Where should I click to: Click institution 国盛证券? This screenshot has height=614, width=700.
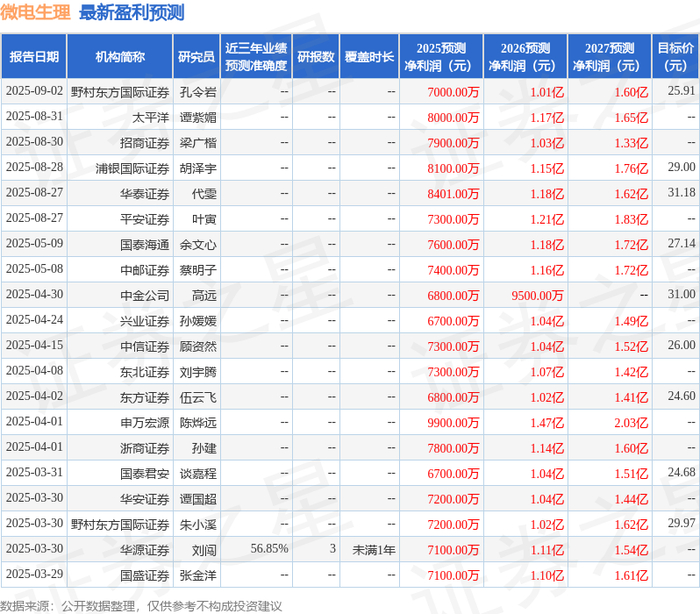[144, 576]
